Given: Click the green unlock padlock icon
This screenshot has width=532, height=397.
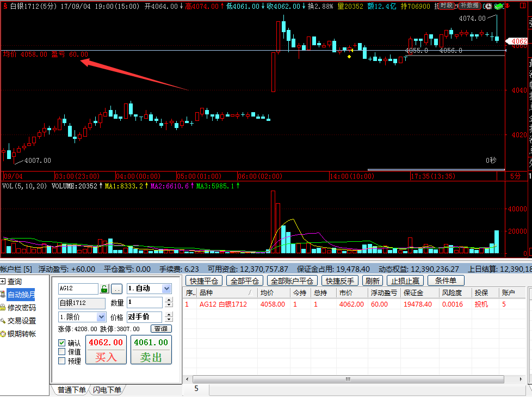Looking at the screenshot, I should (x=104, y=289).
